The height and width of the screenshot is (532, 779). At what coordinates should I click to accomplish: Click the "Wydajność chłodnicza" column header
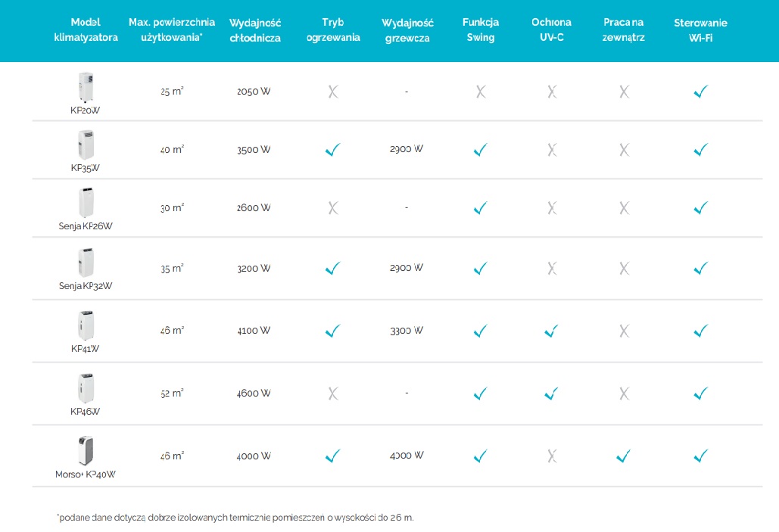click(255, 30)
